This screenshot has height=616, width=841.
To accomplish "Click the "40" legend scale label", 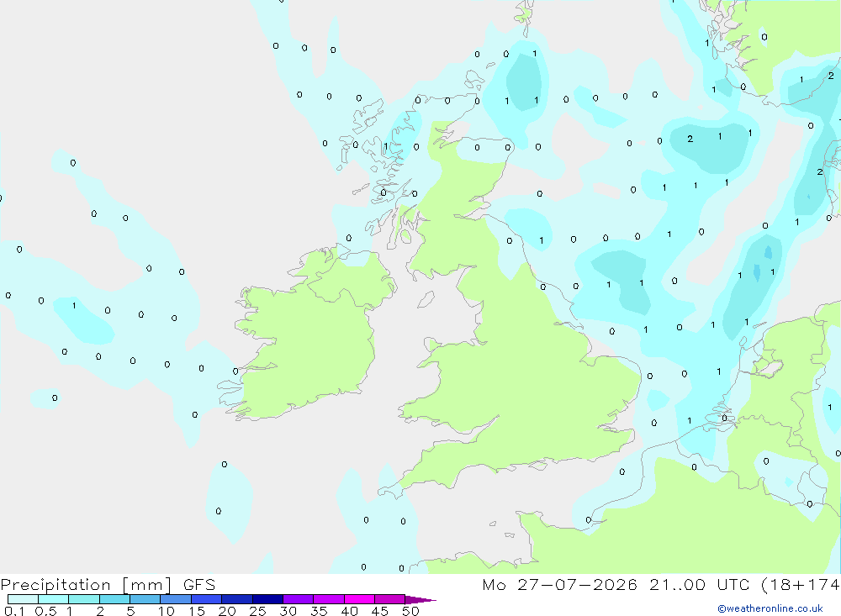I will pyautogui.click(x=349, y=611).
